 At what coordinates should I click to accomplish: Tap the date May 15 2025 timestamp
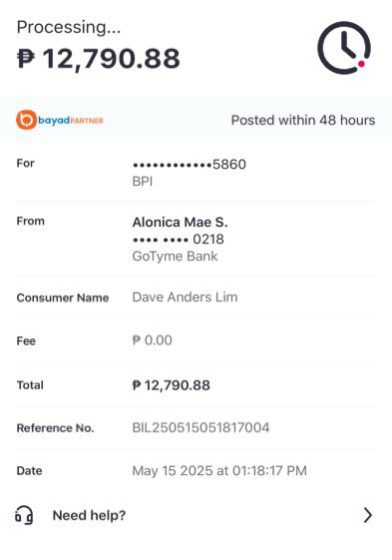coord(219,471)
